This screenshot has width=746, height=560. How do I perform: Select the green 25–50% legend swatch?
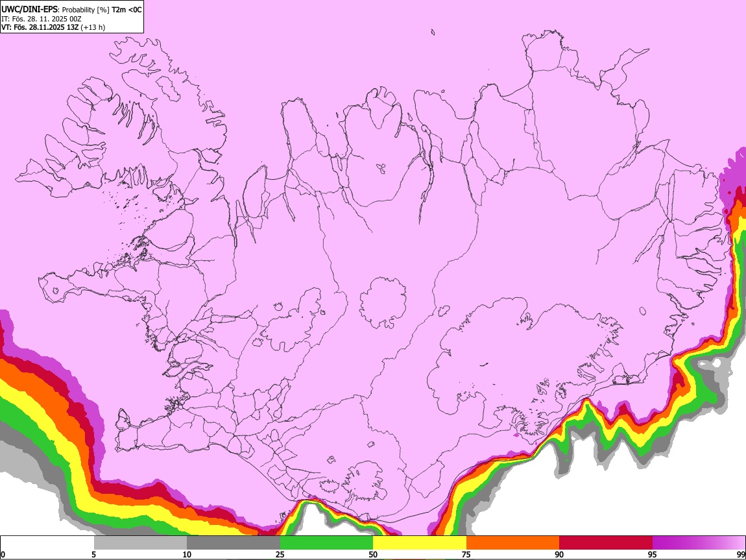click(326, 542)
